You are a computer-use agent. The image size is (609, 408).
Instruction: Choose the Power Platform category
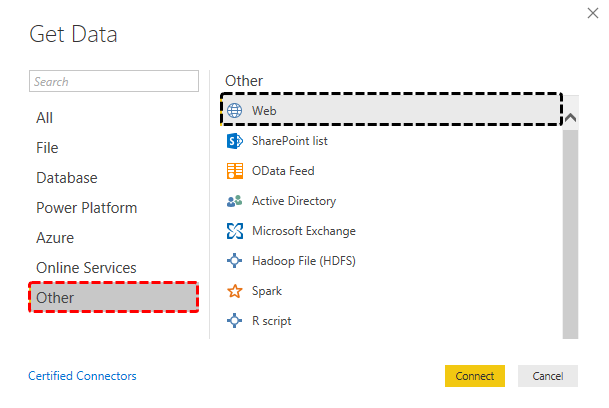pyautogui.click(x=87, y=208)
